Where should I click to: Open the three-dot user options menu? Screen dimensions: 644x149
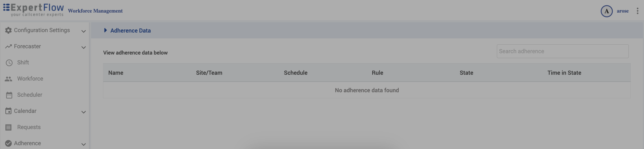(x=637, y=11)
